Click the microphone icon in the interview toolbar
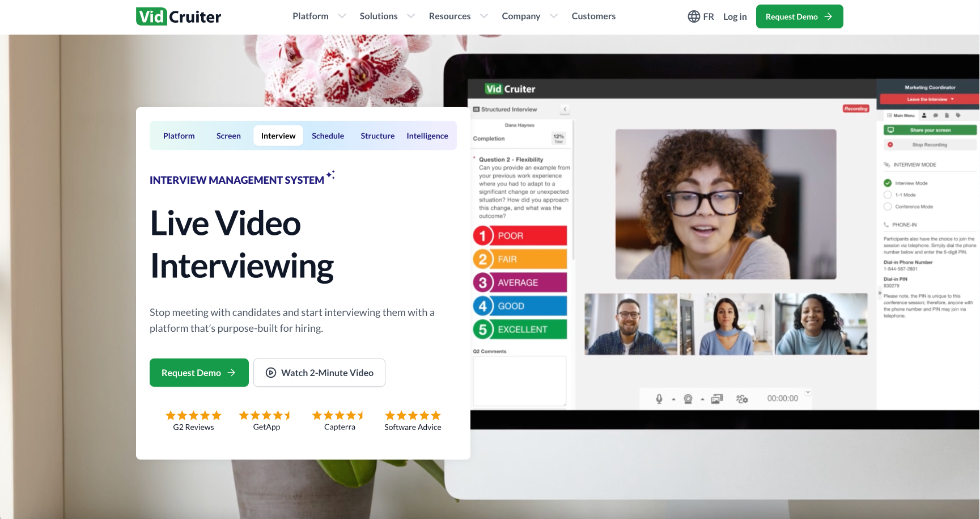 click(659, 399)
